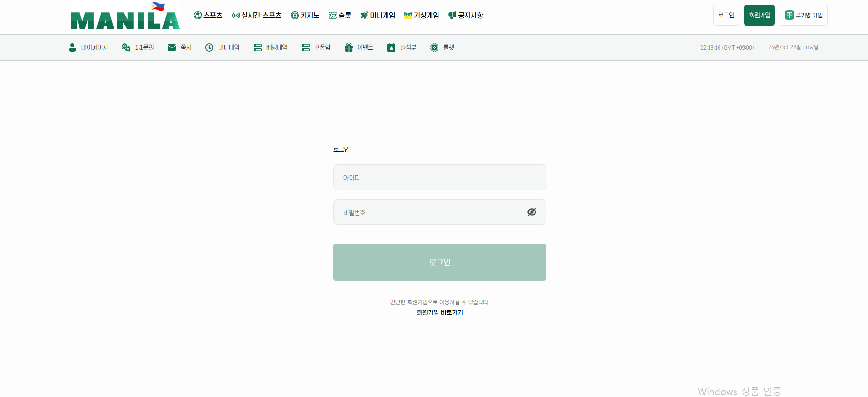Image resolution: width=868 pixels, height=397 pixels.
Task: Open 쪽지 envelope icon
Action: point(172,47)
